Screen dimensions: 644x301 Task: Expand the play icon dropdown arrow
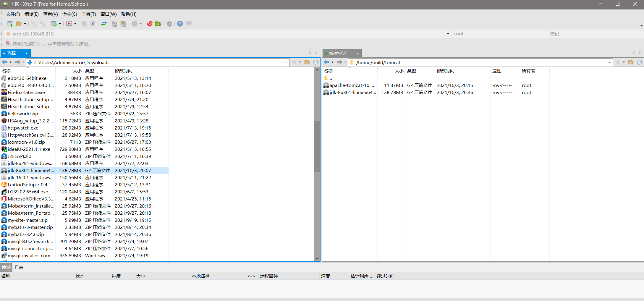tap(75, 24)
